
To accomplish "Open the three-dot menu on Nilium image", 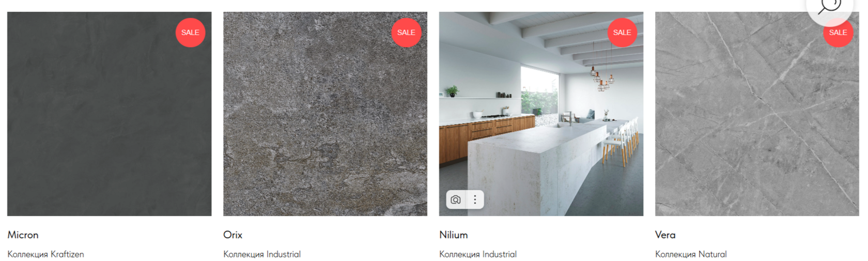I will coord(475,199).
